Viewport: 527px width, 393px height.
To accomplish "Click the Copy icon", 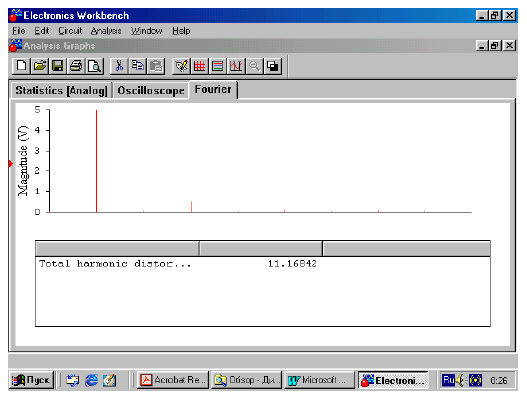I will 137,66.
